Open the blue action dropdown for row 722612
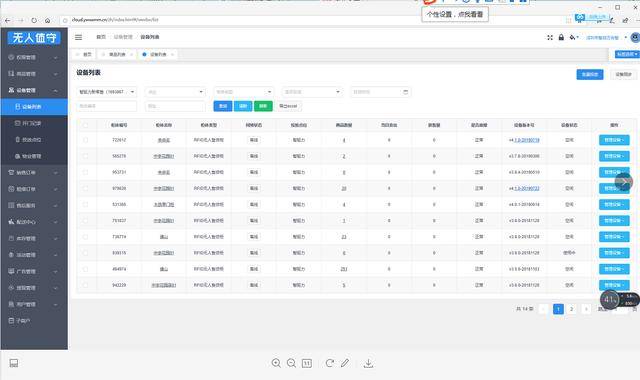The image size is (640, 380). point(614,140)
